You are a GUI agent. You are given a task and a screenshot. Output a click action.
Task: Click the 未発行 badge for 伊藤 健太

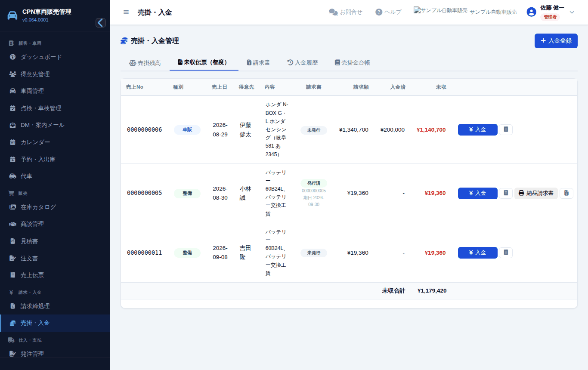coord(314,130)
